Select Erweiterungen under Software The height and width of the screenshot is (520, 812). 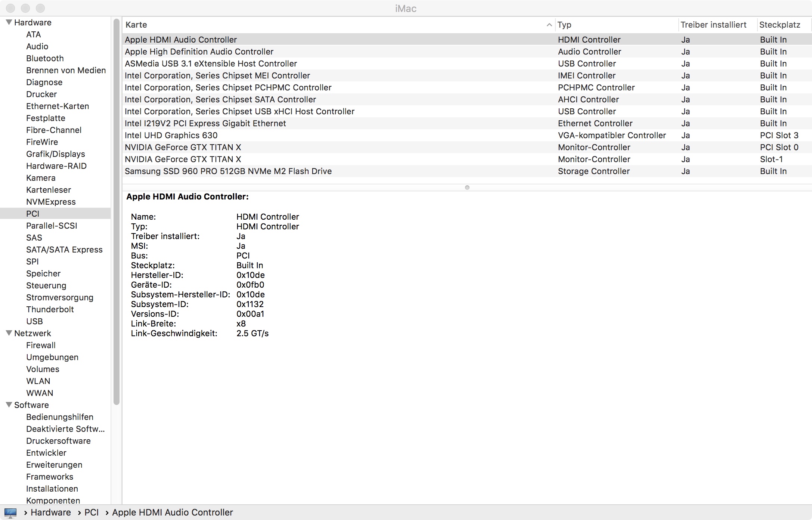54,465
